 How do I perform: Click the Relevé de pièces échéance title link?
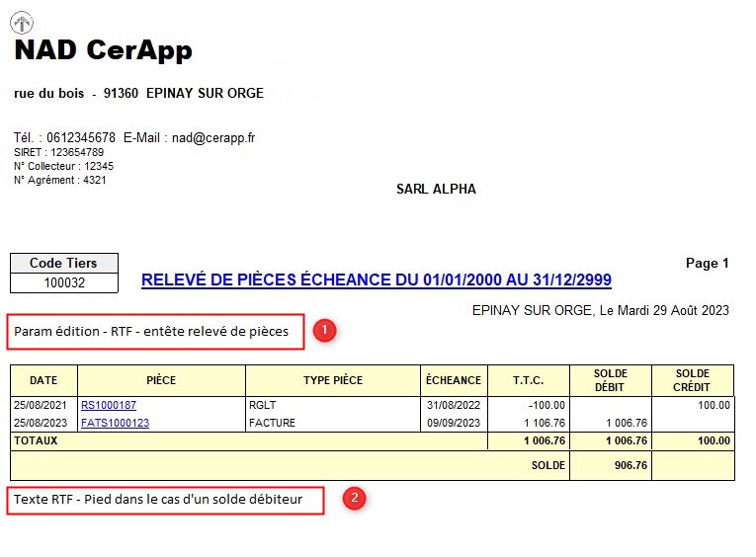coord(376,280)
